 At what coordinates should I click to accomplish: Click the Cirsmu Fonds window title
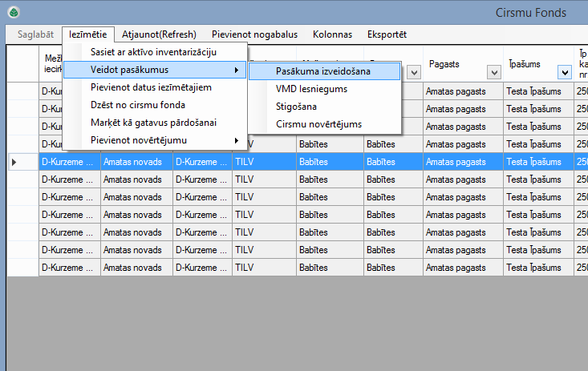click(x=530, y=13)
